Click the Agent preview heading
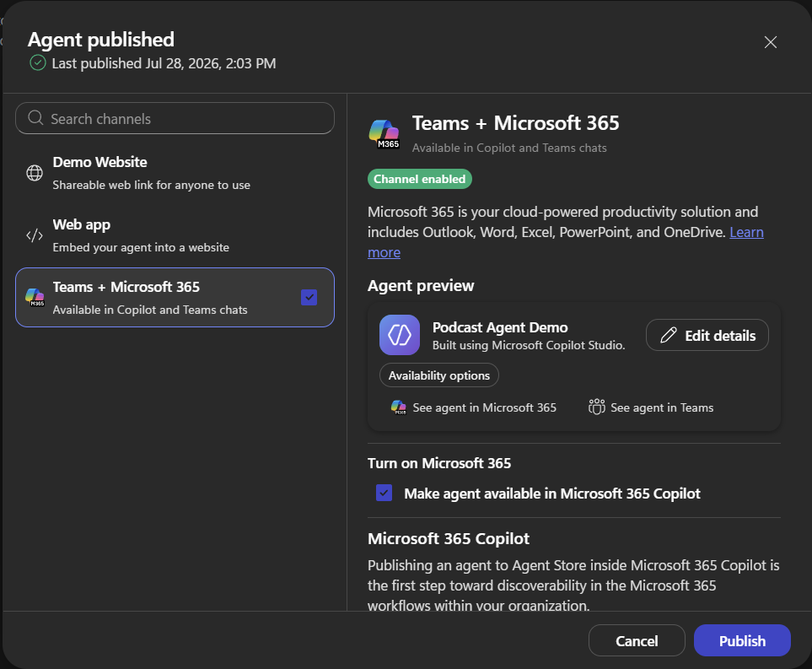This screenshot has height=669, width=812. coord(421,285)
